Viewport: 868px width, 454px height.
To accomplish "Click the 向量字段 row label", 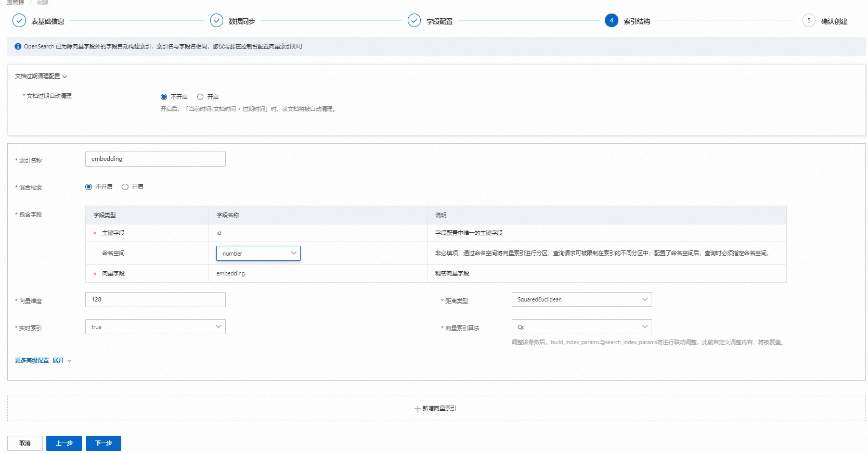I will (113, 273).
